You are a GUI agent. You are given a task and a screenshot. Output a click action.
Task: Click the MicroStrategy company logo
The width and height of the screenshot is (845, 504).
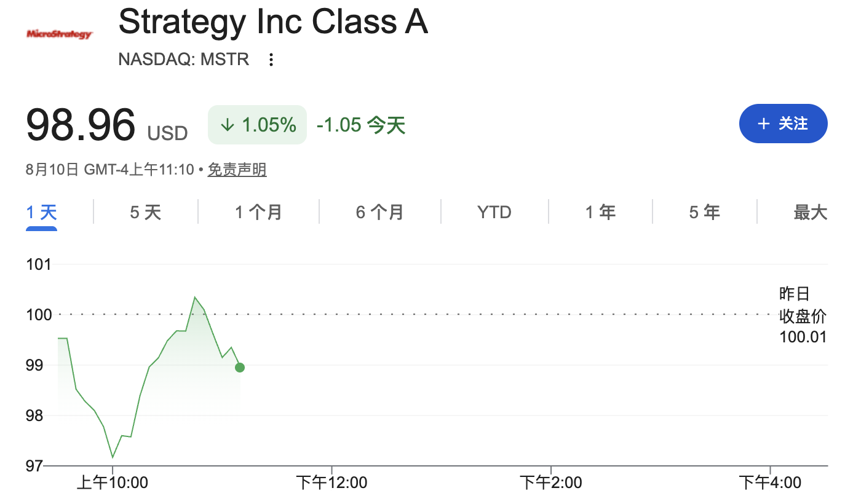pos(60,34)
